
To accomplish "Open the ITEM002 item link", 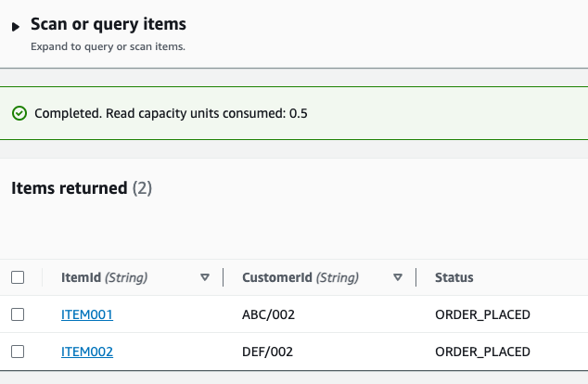I will pyautogui.click(x=86, y=352).
